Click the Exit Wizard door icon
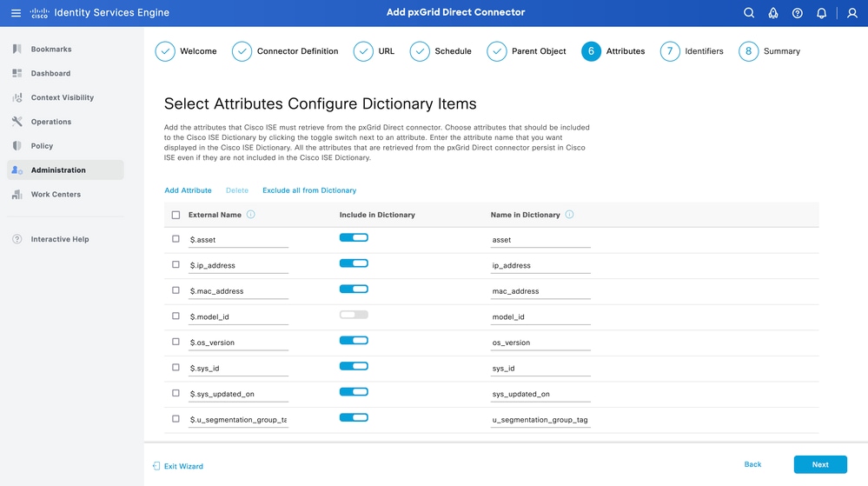This screenshot has height=486, width=868. tap(156, 466)
